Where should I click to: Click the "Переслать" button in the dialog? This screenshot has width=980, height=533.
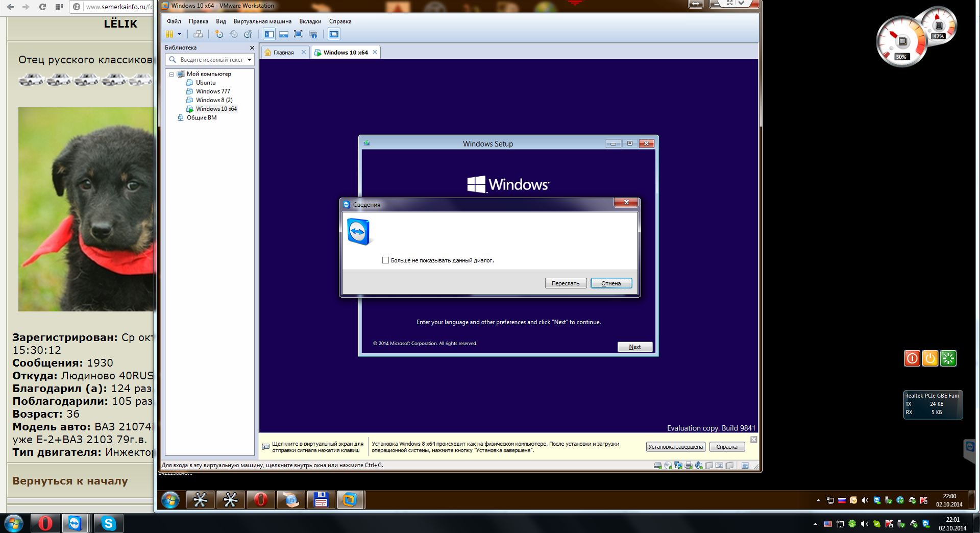[566, 283]
